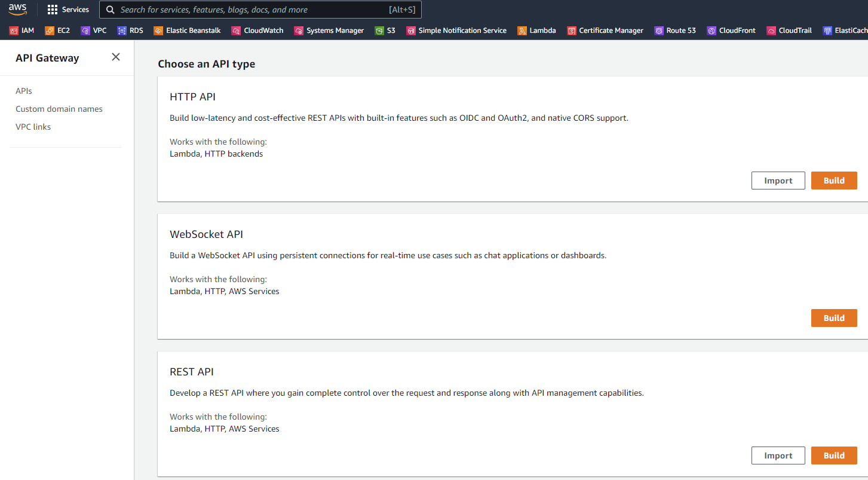Click the [Alt+S] shortcut hint

pyautogui.click(x=402, y=10)
